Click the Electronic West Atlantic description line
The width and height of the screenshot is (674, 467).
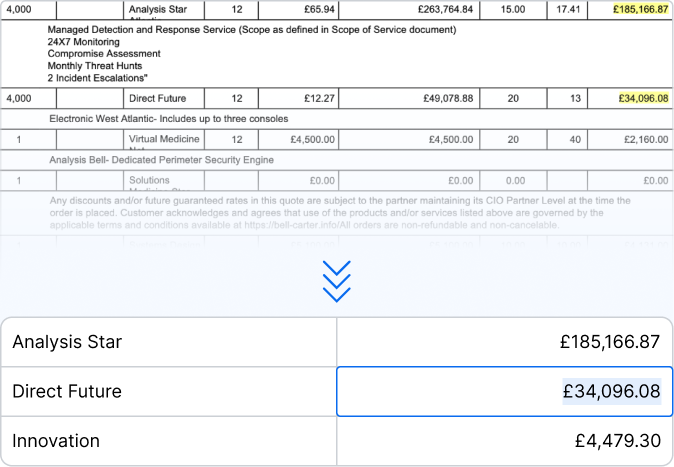tap(171, 118)
